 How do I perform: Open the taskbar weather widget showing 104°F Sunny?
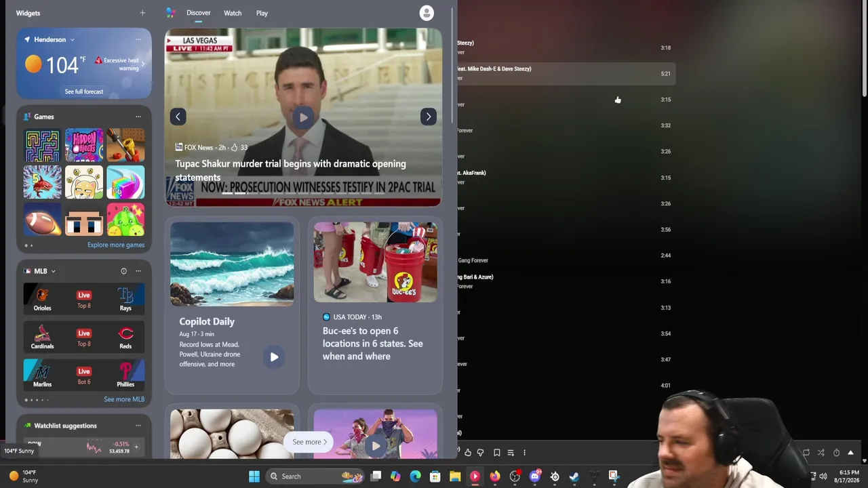[x=24, y=476]
